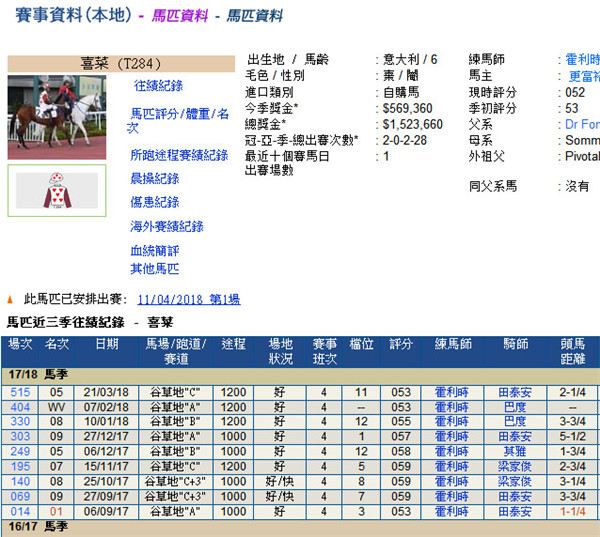This screenshot has width=600, height=537.
Task: Click the orange triangle beside the scheduled race notice
Action: point(11,299)
